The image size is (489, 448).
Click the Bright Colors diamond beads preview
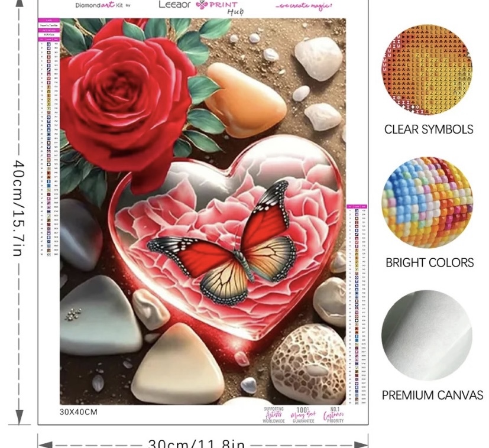tap(428, 203)
